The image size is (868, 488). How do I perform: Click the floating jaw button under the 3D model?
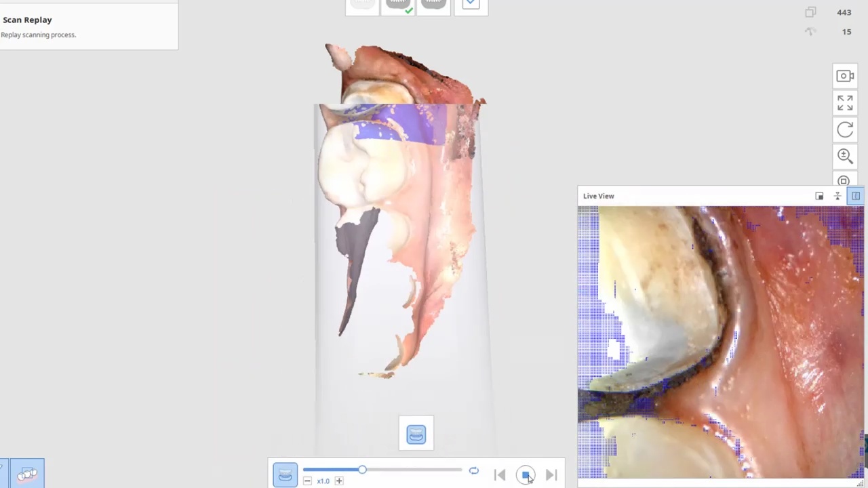coord(416,434)
